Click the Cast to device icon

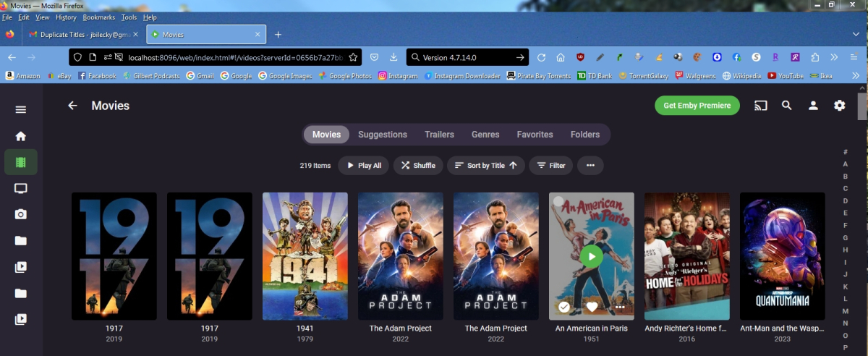(760, 106)
